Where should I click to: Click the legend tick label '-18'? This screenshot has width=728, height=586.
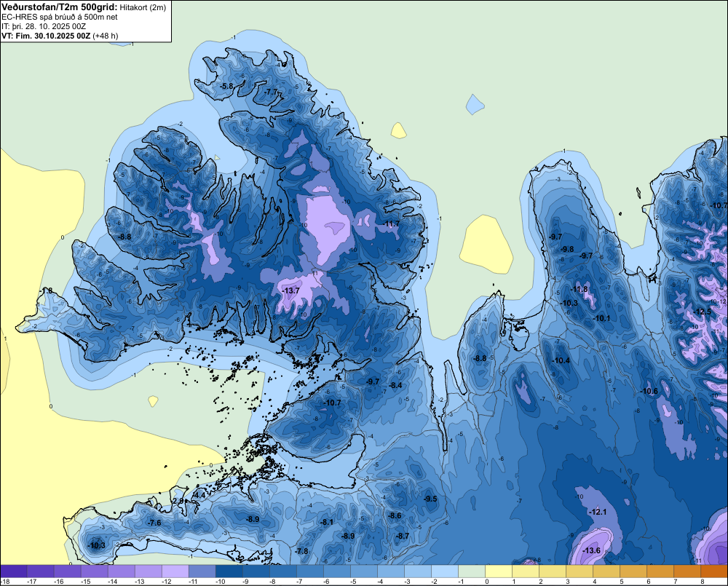coord(6,582)
